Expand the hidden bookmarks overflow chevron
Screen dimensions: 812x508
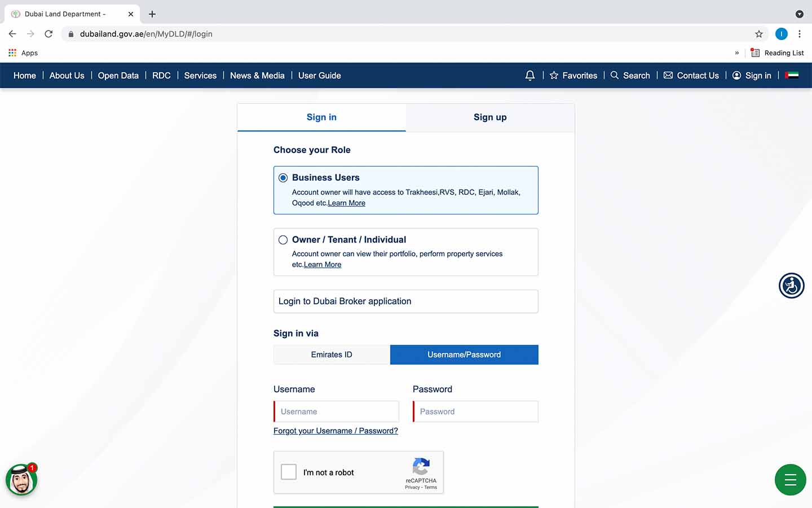(x=736, y=52)
